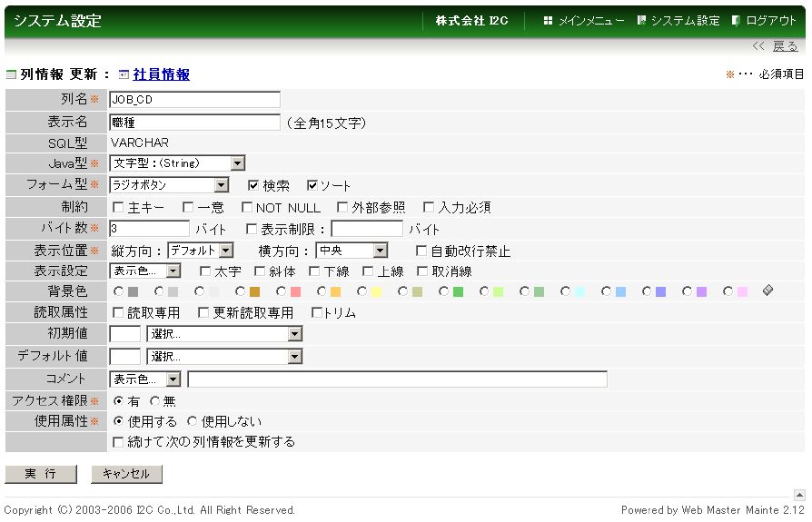Click the システム設定 icon in header
The image size is (812, 522).
[x=642, y=20]
